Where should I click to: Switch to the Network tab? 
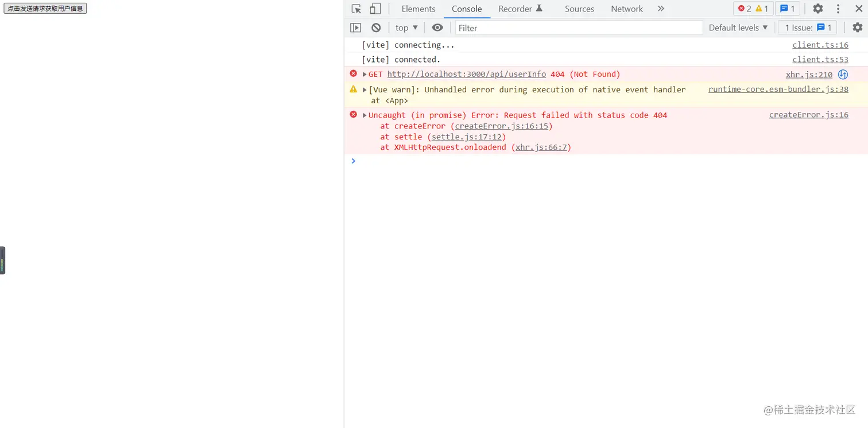pyautogui.click(x=626, y=9)
